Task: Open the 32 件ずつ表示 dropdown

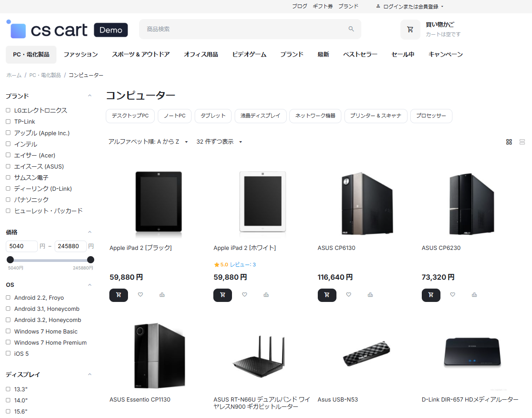Action: 219,142
